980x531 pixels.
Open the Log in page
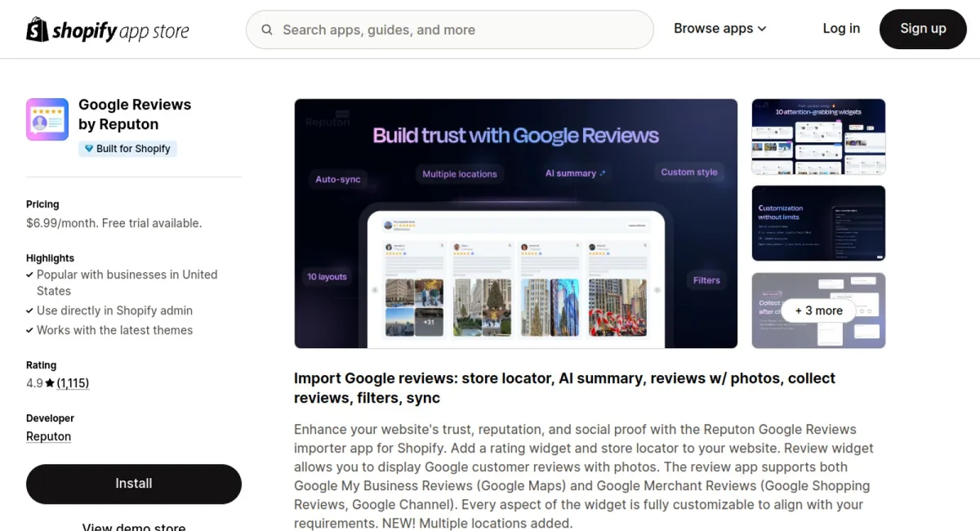pyautogui.click(x=841, y=29)
